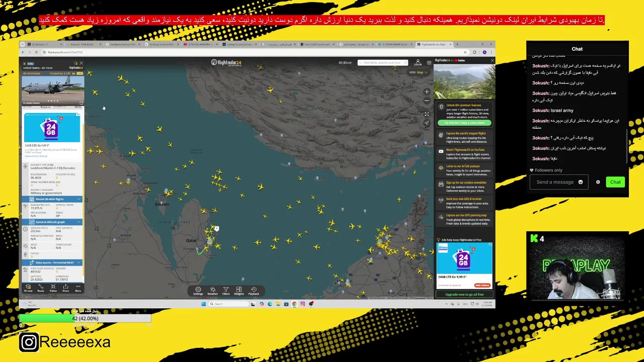Open the Log In account icon

418,62
